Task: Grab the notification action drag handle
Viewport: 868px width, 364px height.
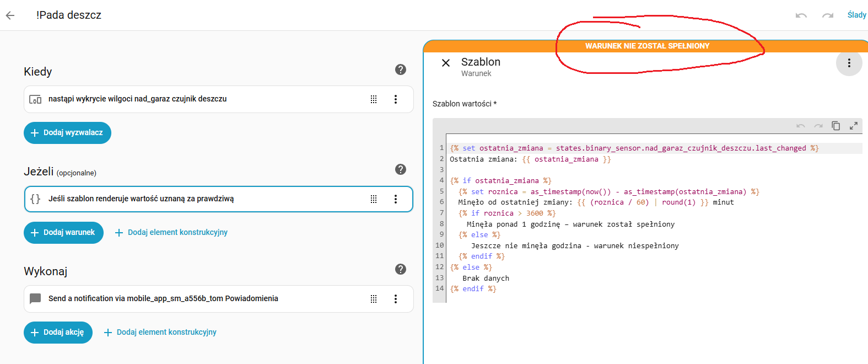Action: (x=374, y=299)
